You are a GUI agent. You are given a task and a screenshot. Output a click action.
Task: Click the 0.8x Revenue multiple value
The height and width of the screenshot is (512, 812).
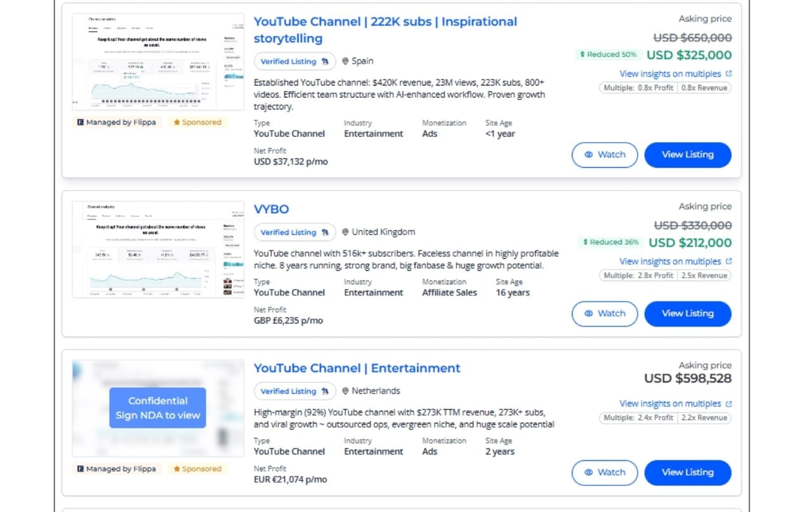tap(704, 88)
